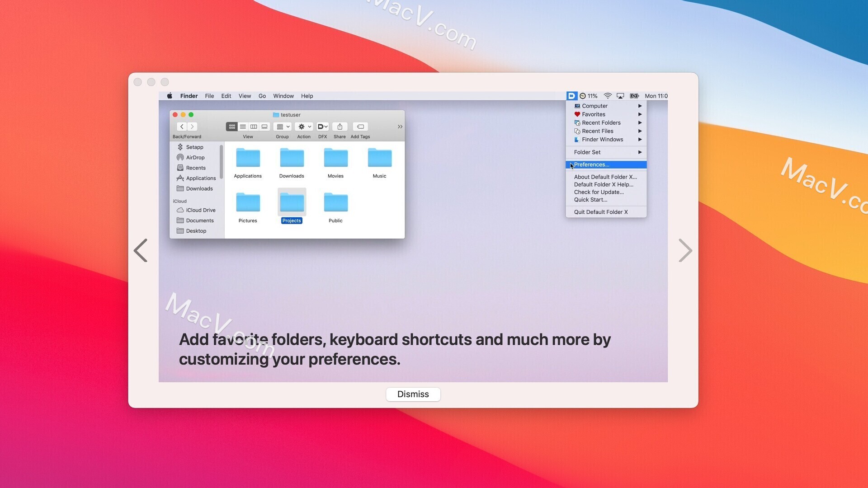This screenshot has height=488, width=868.
Task: Select column view in Finder toolbar
Action: coord(254,127)
